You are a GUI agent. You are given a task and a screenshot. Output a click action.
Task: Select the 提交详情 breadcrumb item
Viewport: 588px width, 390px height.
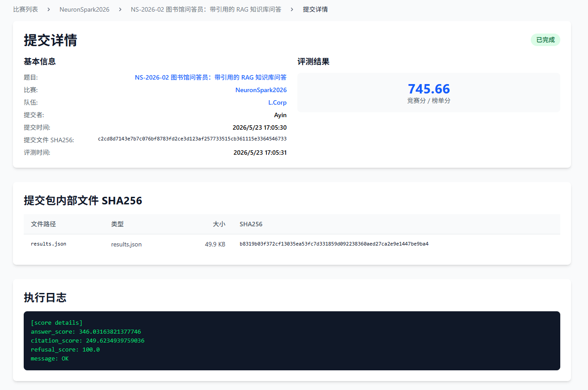pos(315,9)
